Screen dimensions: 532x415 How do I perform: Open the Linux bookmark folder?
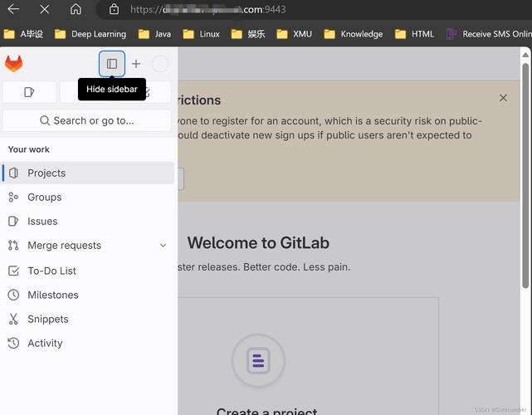[x=201, y=34]
